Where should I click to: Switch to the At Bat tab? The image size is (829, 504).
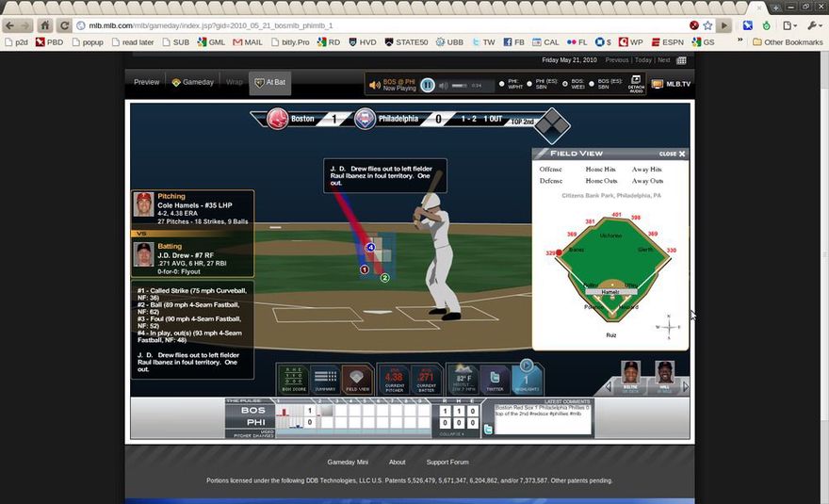(270, 83)
